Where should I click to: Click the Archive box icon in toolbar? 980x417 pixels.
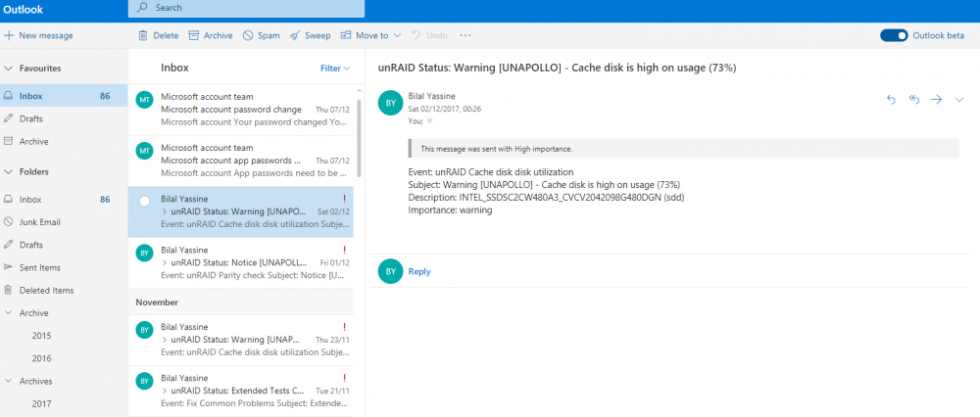pyautogui.click(x=194, y=35)
